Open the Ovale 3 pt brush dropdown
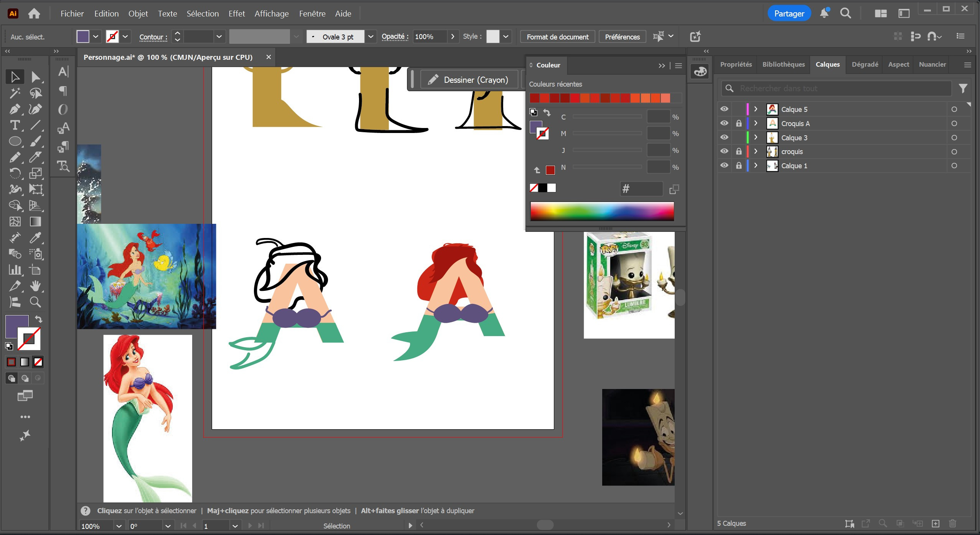Viewport: 980px width, 535px height. [x=371, y=37]
